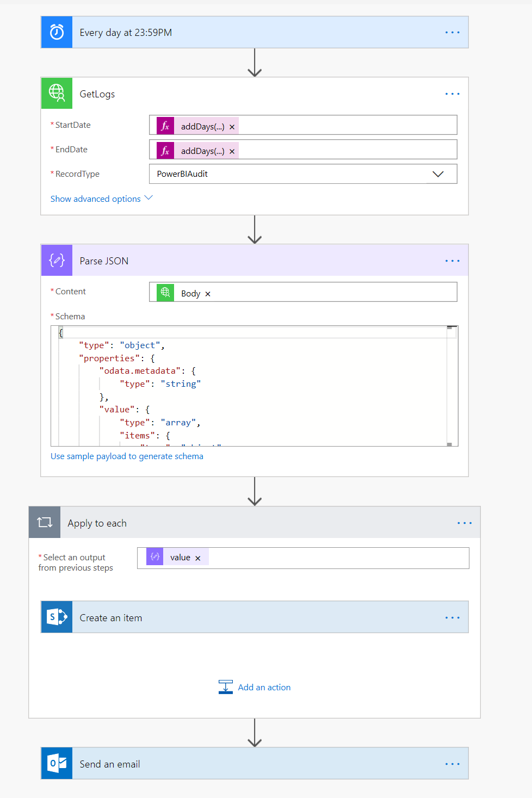Viewport: 532px width, 798px height.
Task: Click the SharePoint Create an item icon
Action: pyautogui.click(x=57, y=617)
